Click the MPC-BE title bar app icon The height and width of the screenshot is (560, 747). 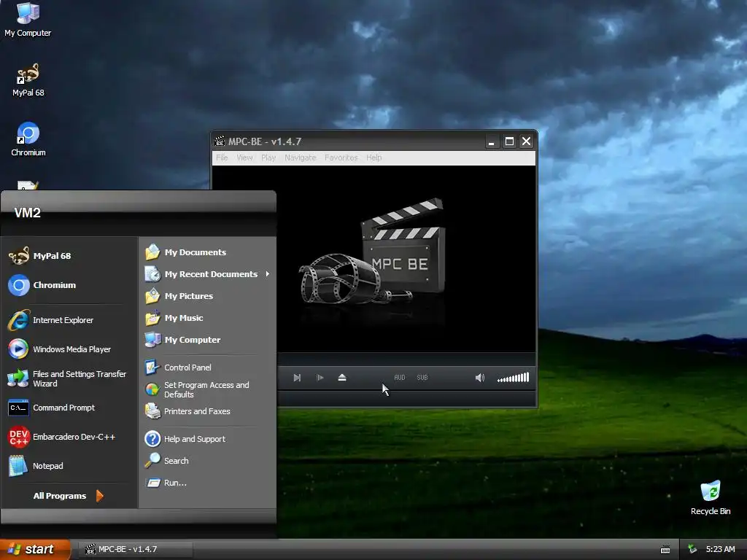pos(220,141)
